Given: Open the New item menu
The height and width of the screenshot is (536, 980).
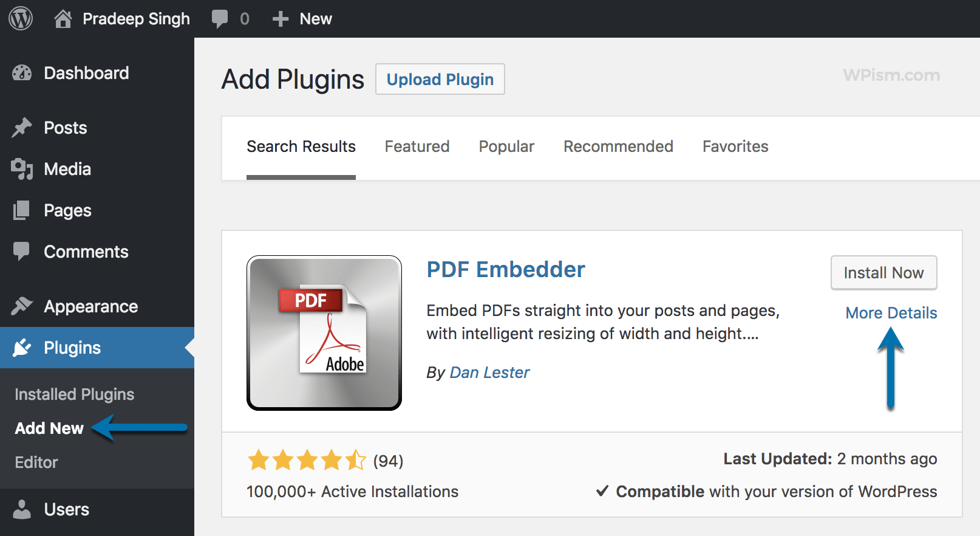Looking at the screenshot, I should [302, 18].
